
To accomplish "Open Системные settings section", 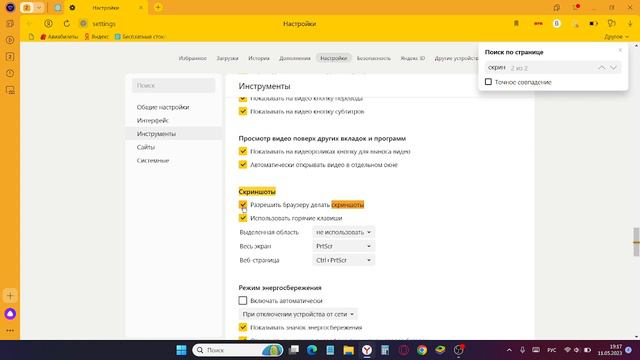I will click(x=153, y=160).
